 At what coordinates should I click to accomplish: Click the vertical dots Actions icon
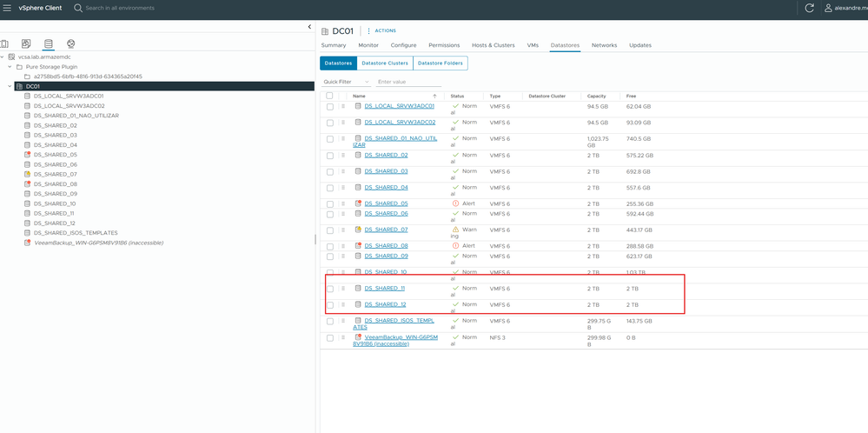[x=368, y=30]
